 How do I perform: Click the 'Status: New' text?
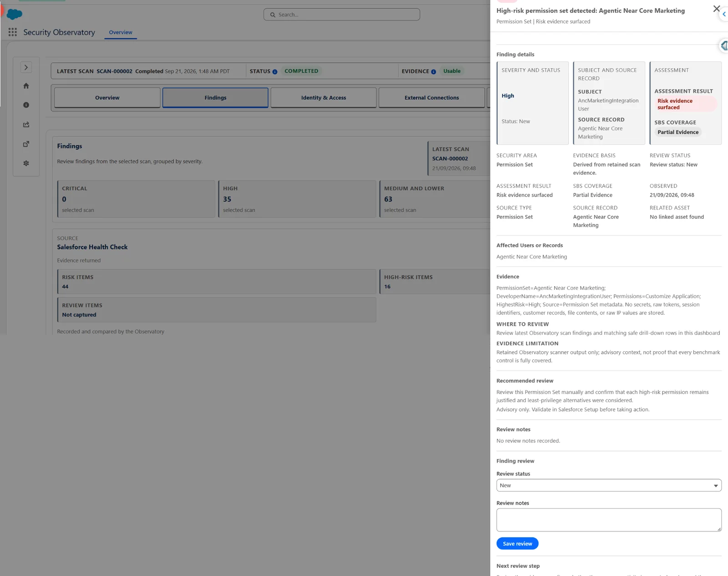point(516,121)
